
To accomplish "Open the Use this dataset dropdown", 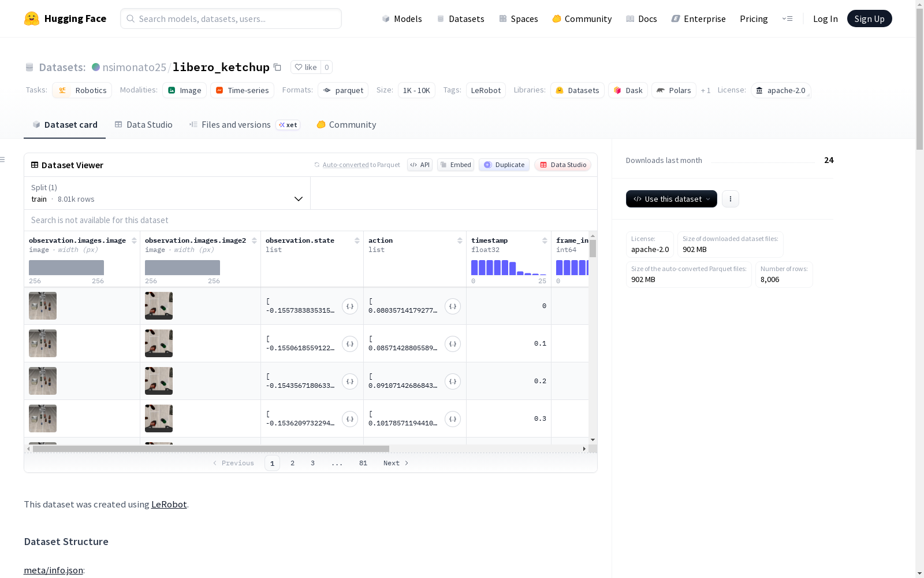I will (672, 199).
